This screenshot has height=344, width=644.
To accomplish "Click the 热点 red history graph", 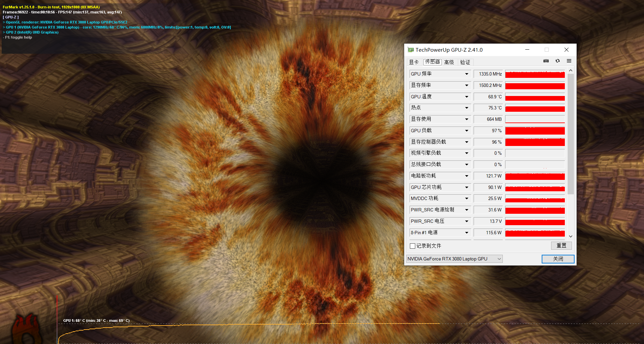I will [x=535, y=108].
